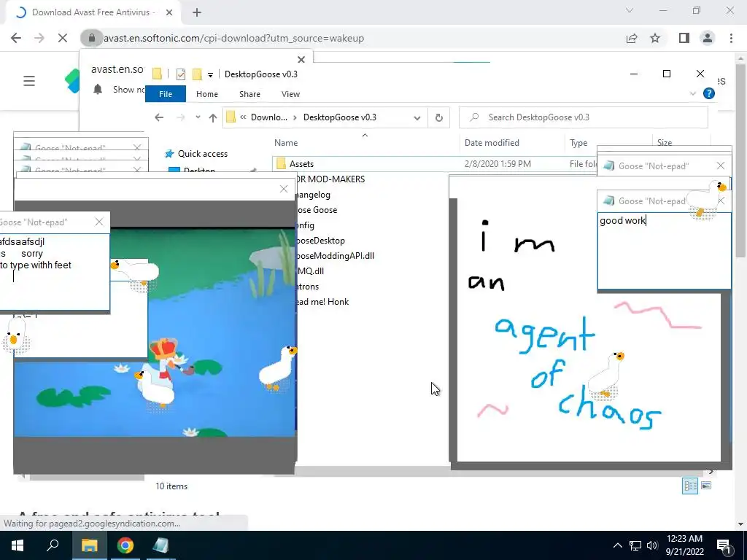Click the Chrome URL address bar

pyautogui.click(x=352, y=38)
